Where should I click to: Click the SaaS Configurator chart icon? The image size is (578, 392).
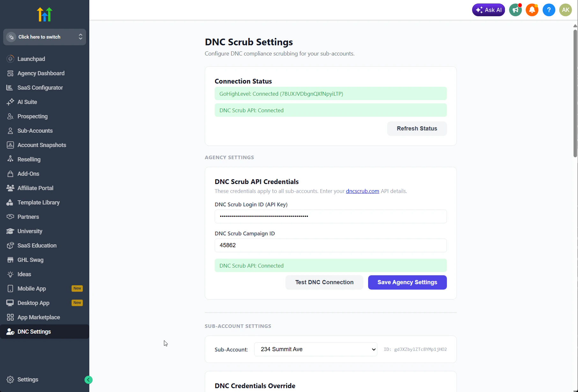(10, 87)
